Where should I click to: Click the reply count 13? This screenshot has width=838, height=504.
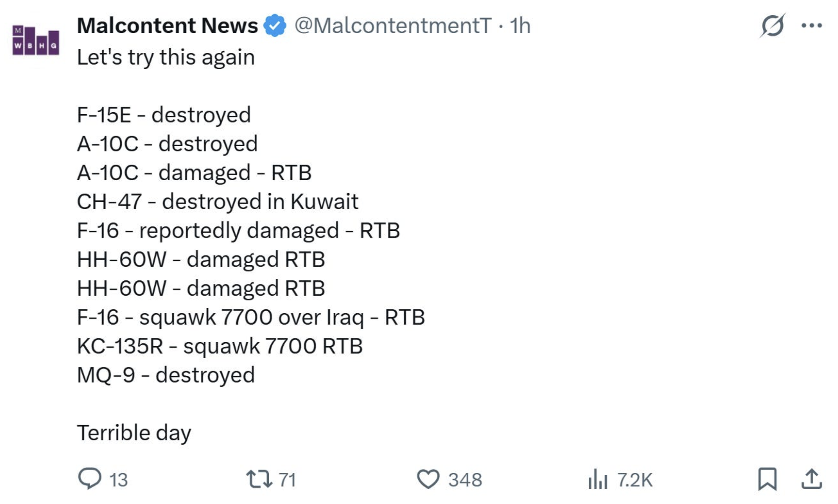click(119, 480)
